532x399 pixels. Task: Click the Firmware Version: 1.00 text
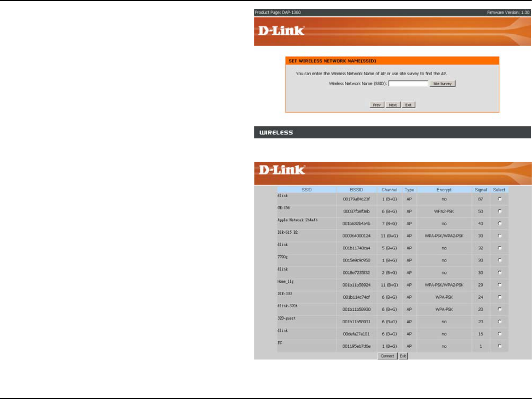(508, 13)
